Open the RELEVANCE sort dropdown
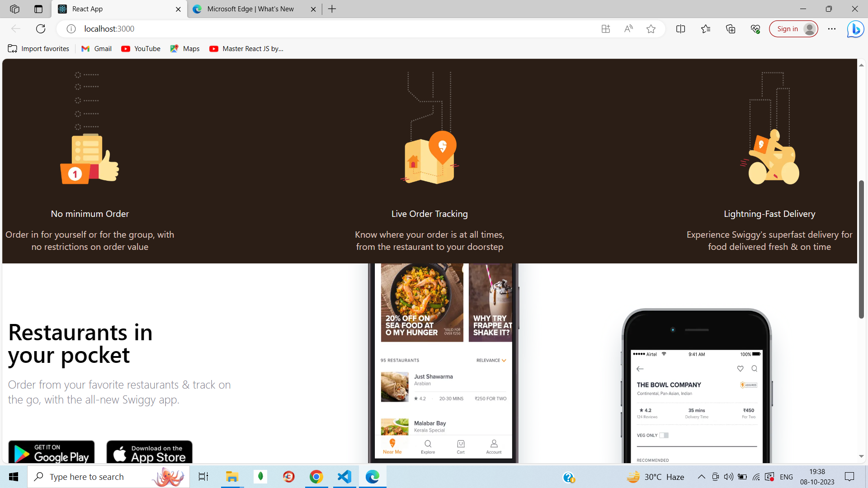The height and width of the screenshot is (488, 868). click(491, 360)
